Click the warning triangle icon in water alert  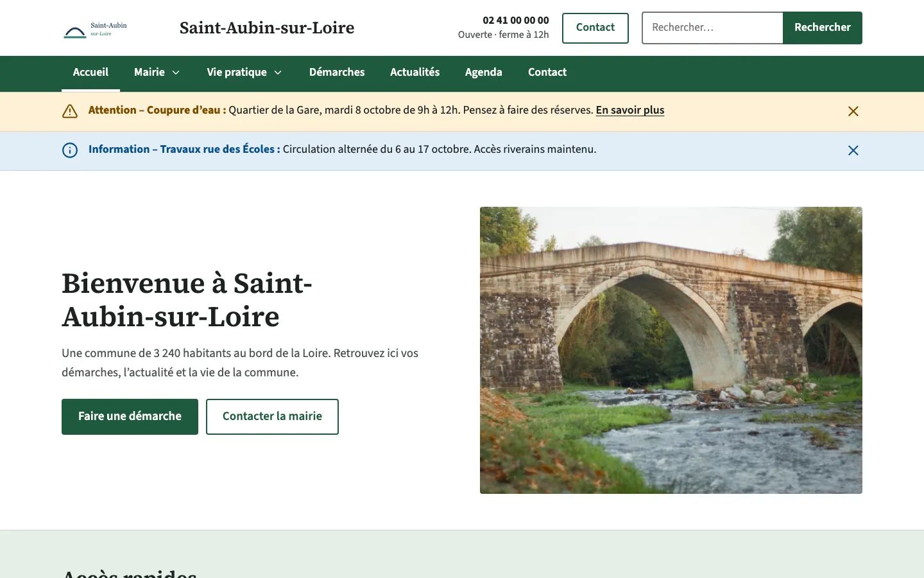pyautogui.click(x=70, y=111)
